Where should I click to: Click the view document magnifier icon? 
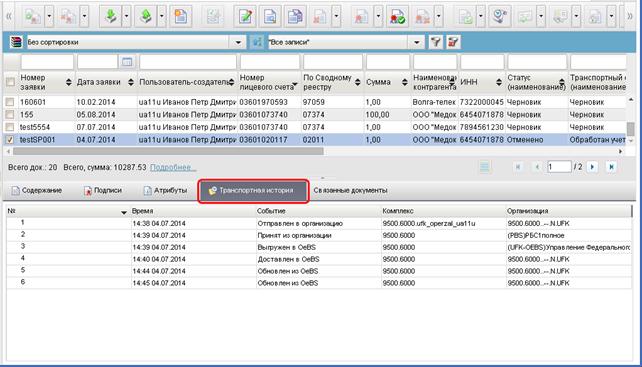(270, 17)
